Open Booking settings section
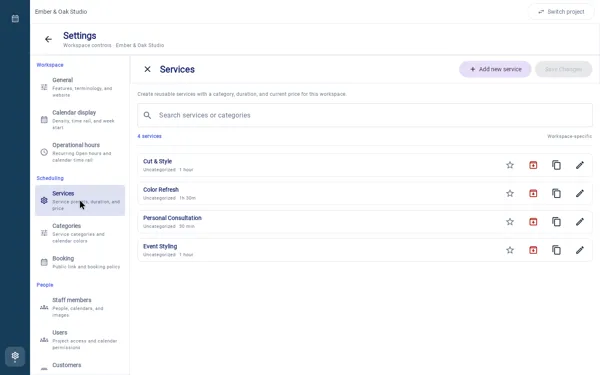Image resolution: width=600 pixels, height=375 pixels. [80, 262]
